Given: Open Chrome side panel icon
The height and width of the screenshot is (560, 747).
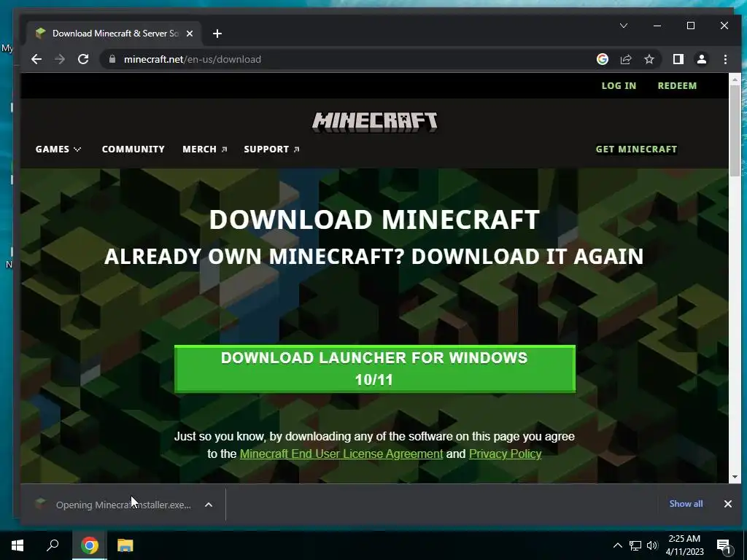Looking at the screenshot, I should [678, 59].
